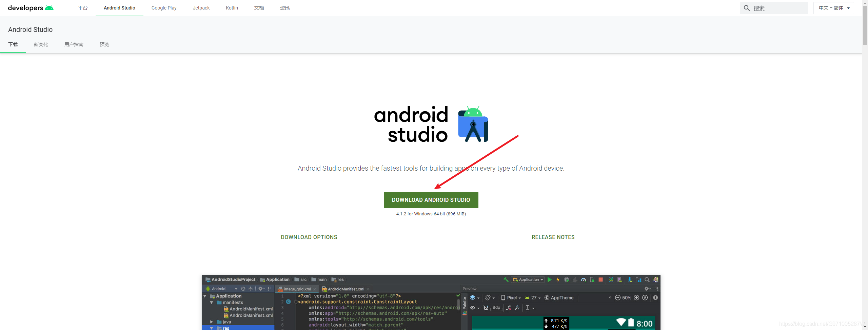Viewport: 868px width, 330px height.
Task: Open the 中文 – 简体 language dropdown
Action: pyautogui.click(x=834, y=8)
